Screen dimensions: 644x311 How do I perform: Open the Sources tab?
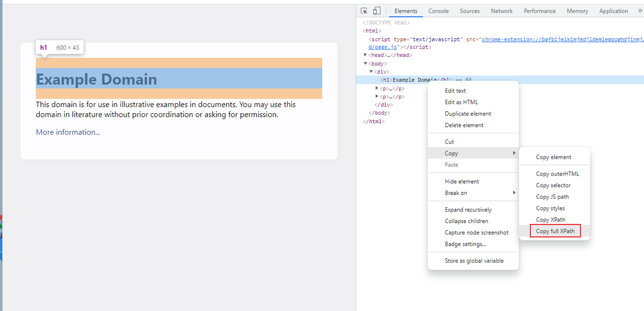[x=470, y=11]
